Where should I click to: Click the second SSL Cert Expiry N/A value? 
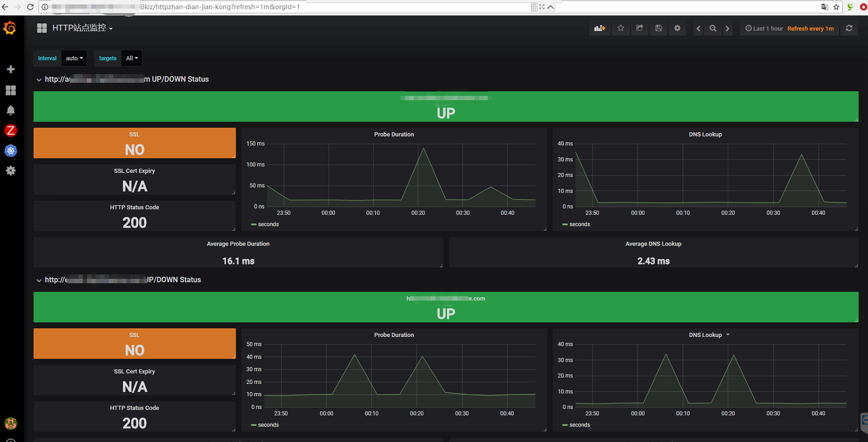[x=135, y=387]
